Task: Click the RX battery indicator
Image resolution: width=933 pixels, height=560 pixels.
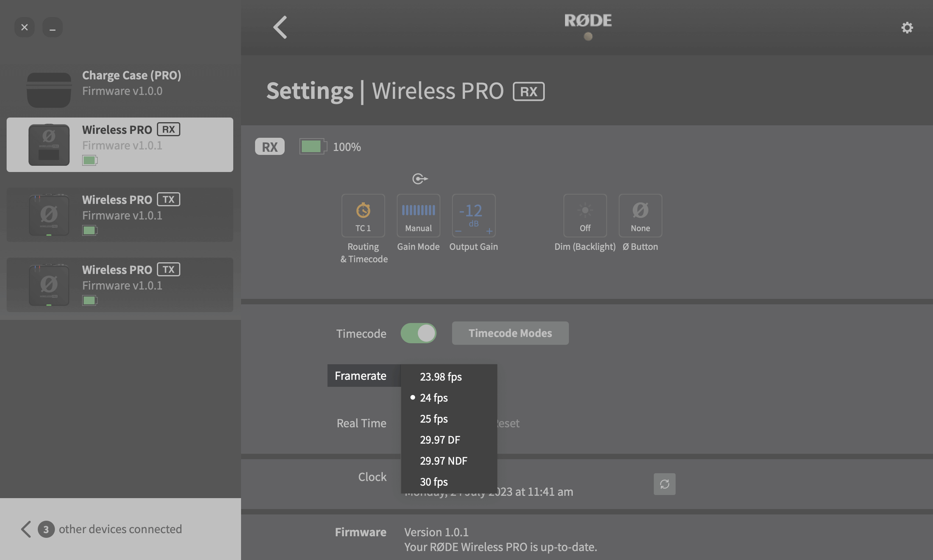Action: (312, 147)
